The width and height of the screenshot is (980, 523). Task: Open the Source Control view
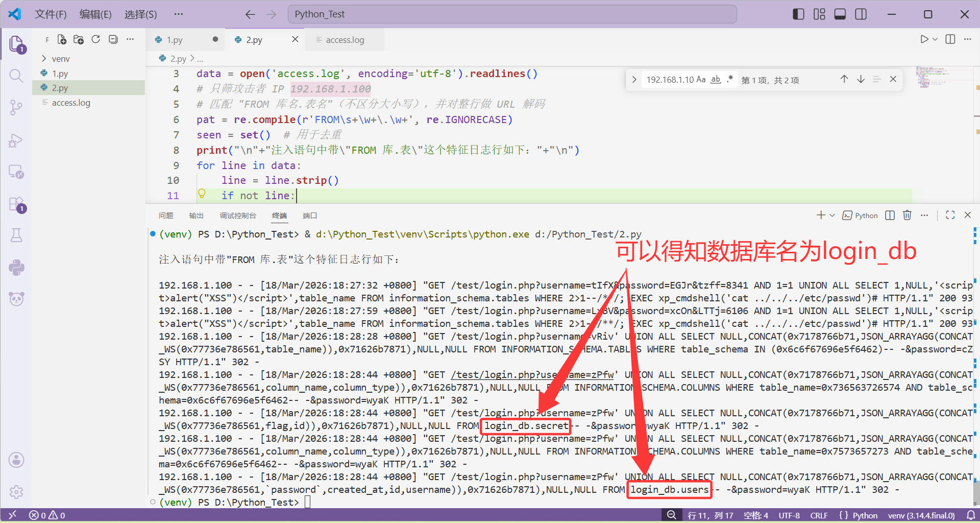tap(16, 107)
